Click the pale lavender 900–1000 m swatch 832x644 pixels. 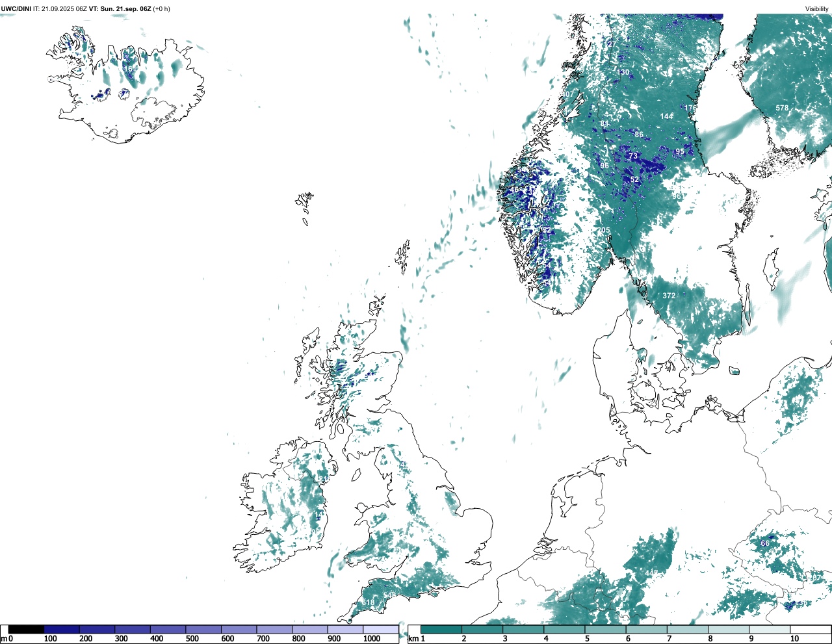(345, 630)
